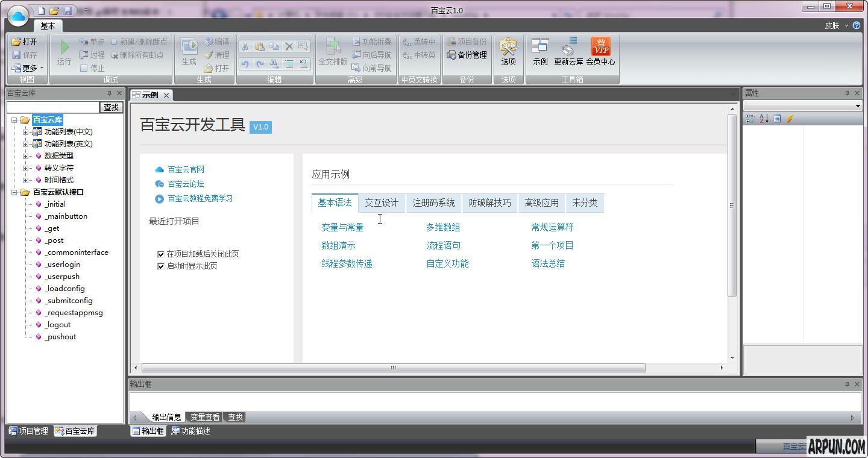Click the 选项 (Options) icon in ribbon
Image resolution: width=868 pixels, height=458 pixels.
[508, 52]
